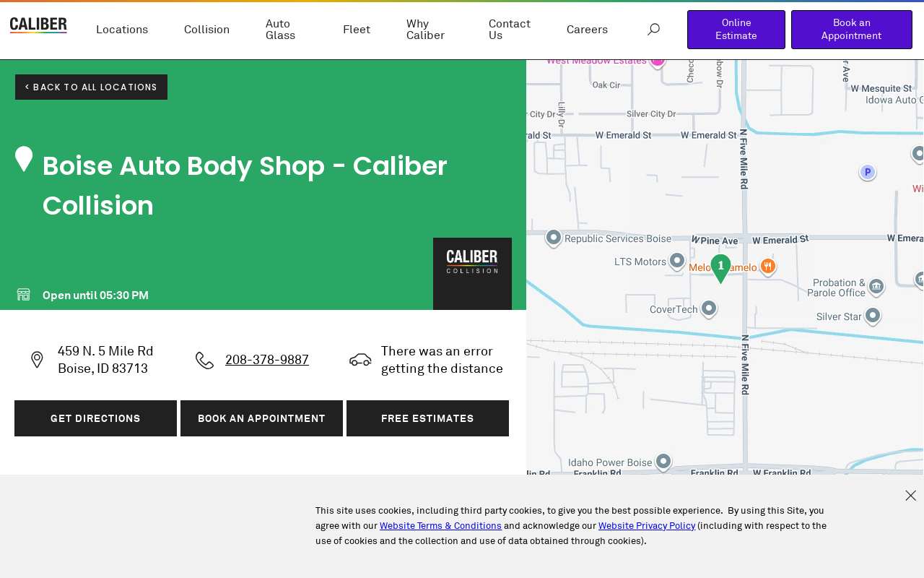
Task: Open the Why Caliber menu item
Action: click(425, 30)
